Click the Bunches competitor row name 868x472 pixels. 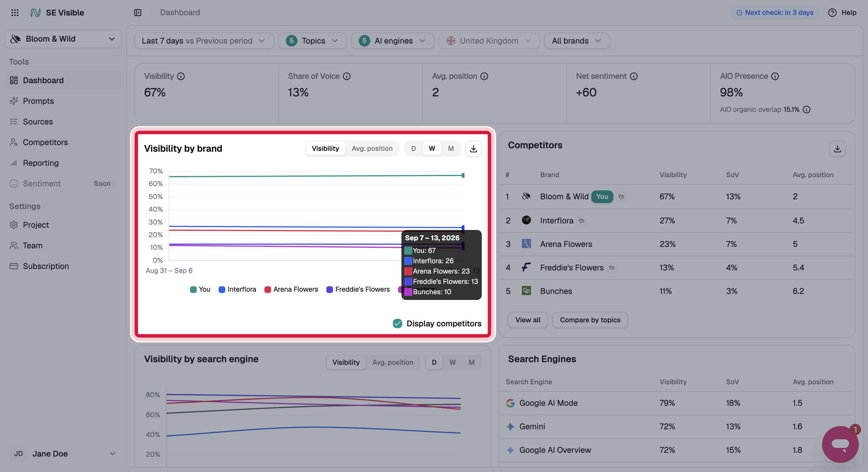point(556,291)
